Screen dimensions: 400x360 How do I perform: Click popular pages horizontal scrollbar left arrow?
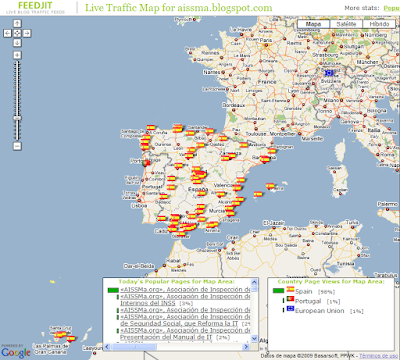[x=107, y=347]
